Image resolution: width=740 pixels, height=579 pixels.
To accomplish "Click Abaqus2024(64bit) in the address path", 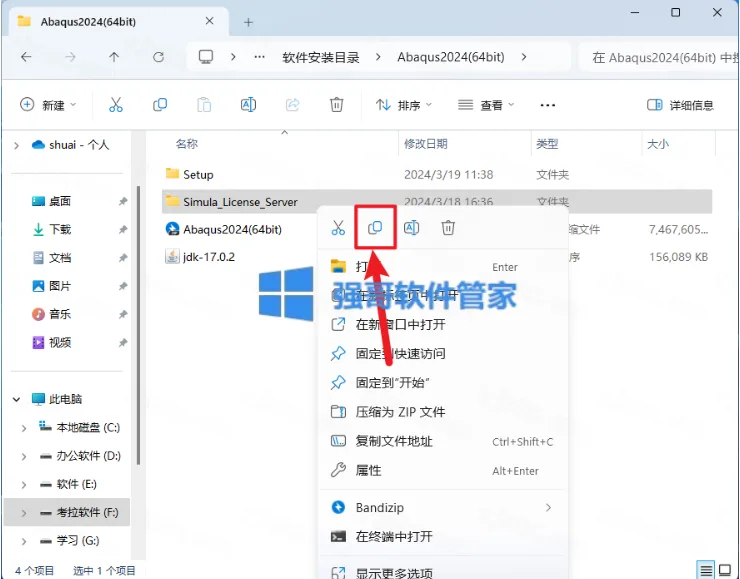I will pos(451,57).
